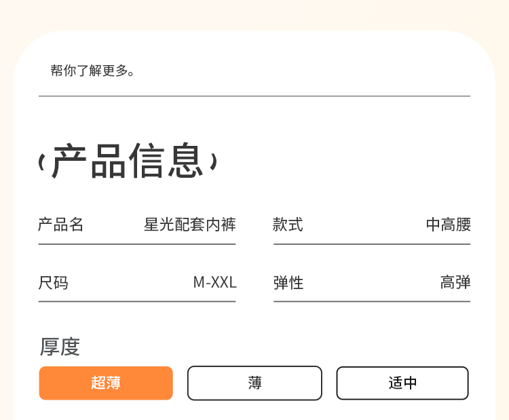The width and height of the screenshot is (509, 420).
Task: Click the 款式 label
Action: point(288,225)
